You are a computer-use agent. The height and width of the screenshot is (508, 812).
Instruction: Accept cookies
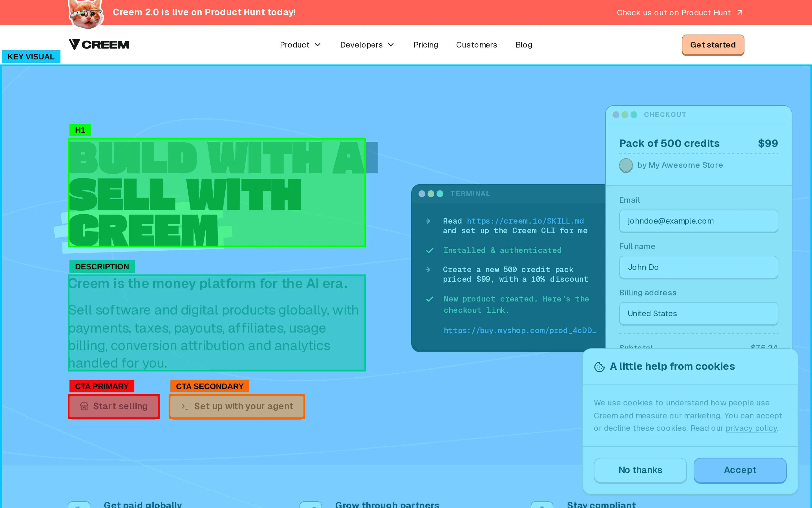pos(740,470)
